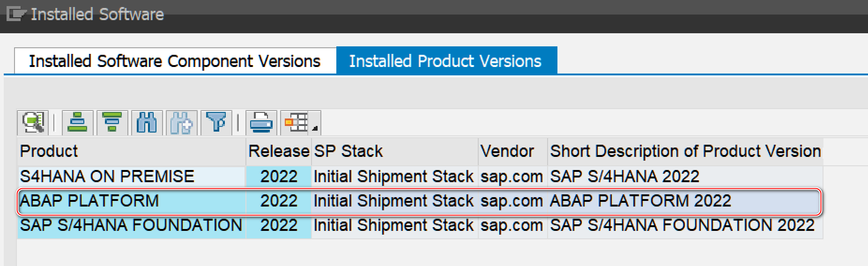868x266 pixels.
Task: Select the S4HANA ON PREMISE product cell
Action: click(x=107, y=177)
